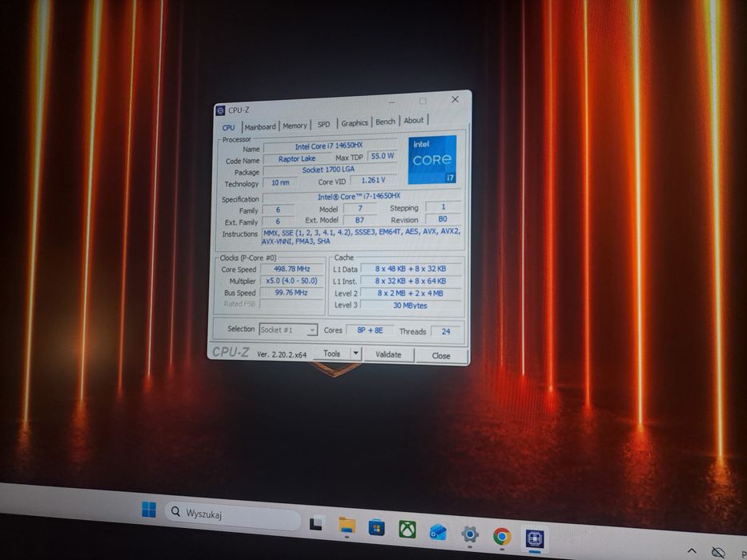Open the Memory tab
The image size is (747, 560).
coord(295,126)
